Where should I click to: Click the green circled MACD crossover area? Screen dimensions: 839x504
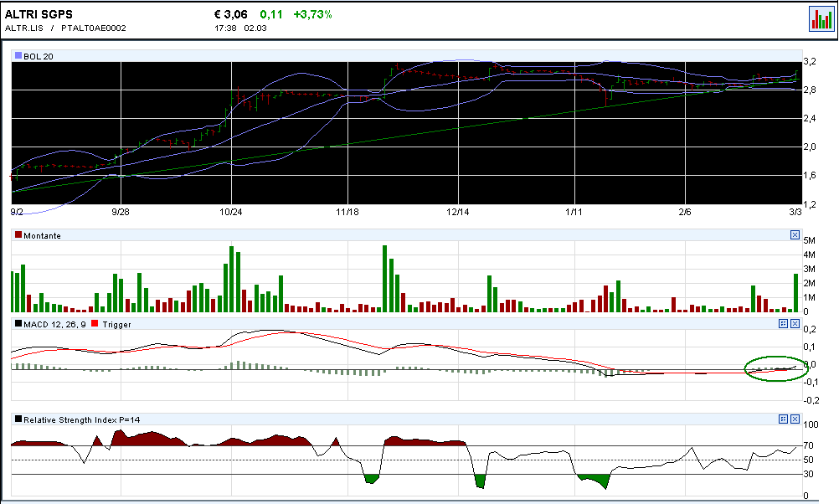click(773, 368)
